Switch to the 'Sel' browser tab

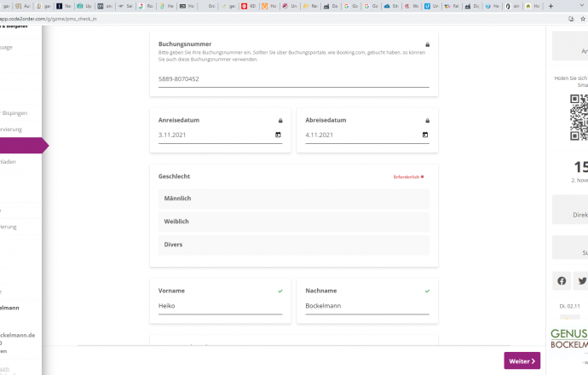point(125,6)
